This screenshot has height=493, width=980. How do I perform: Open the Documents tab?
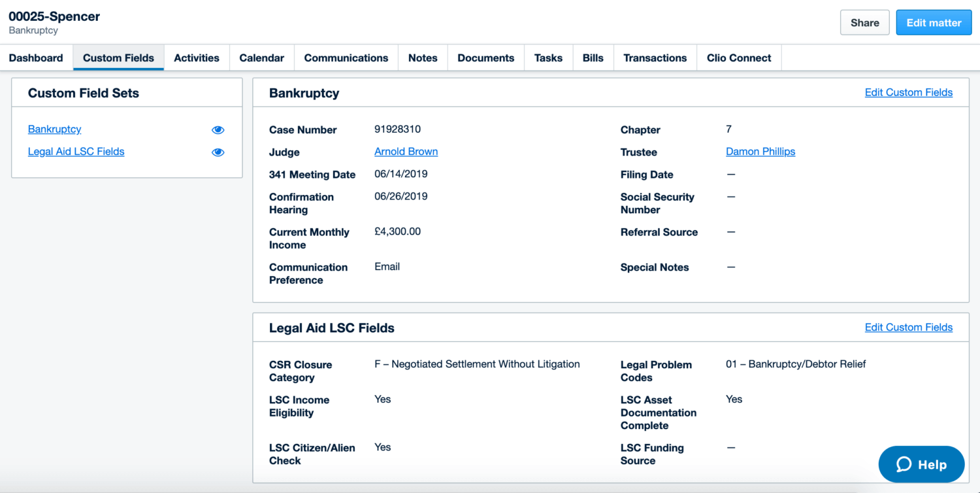pyautogui.click(x=485, y=58)
